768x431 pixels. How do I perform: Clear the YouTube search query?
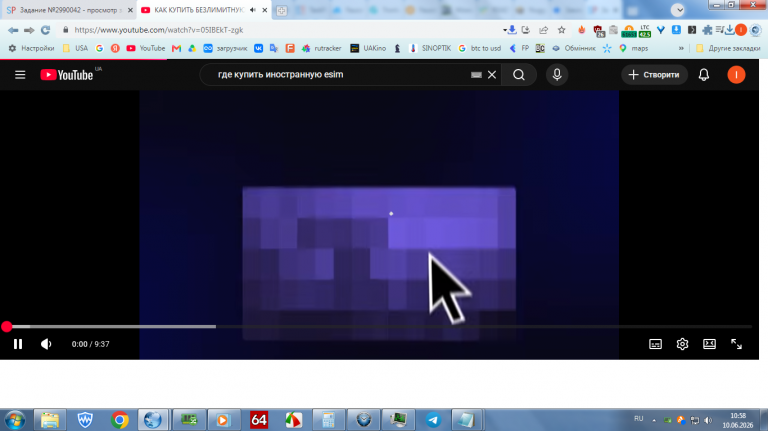[492, 75]
